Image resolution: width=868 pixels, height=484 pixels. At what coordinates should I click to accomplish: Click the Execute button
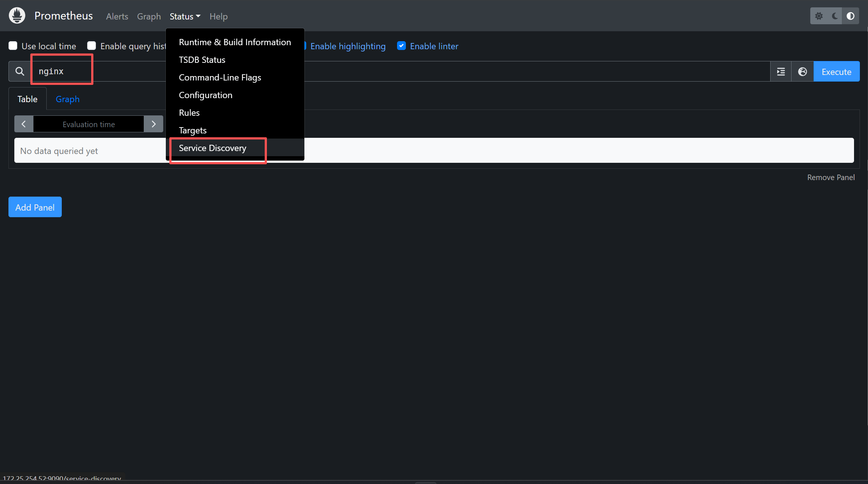836,71
